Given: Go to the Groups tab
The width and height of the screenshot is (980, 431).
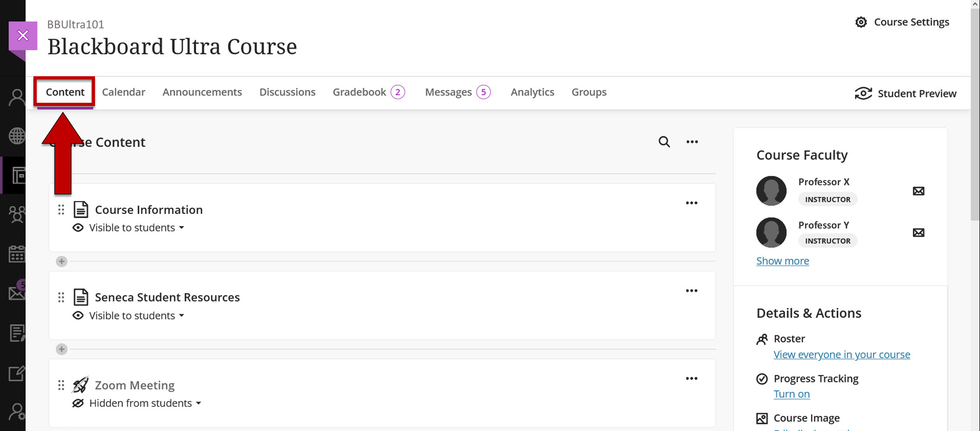Looking at the screenshot, I should coord(589,92).
